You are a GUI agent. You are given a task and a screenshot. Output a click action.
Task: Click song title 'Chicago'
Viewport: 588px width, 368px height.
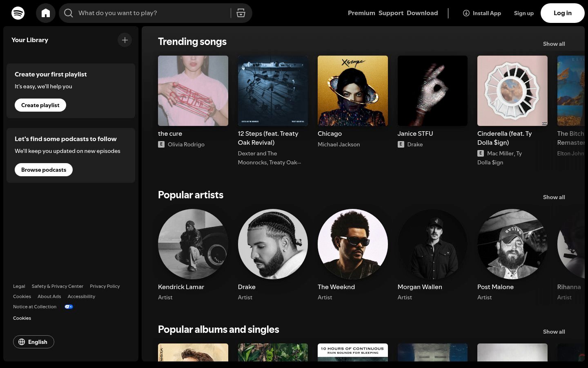point(330,134)
